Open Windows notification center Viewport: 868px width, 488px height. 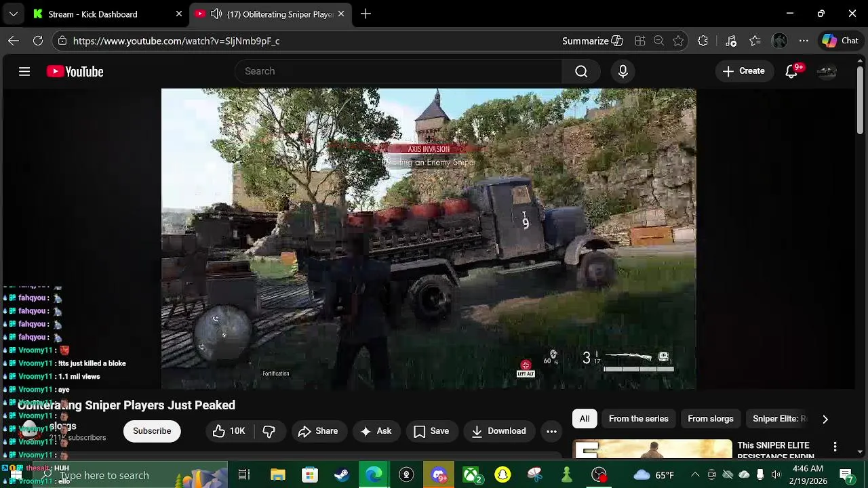pos(846,475)
